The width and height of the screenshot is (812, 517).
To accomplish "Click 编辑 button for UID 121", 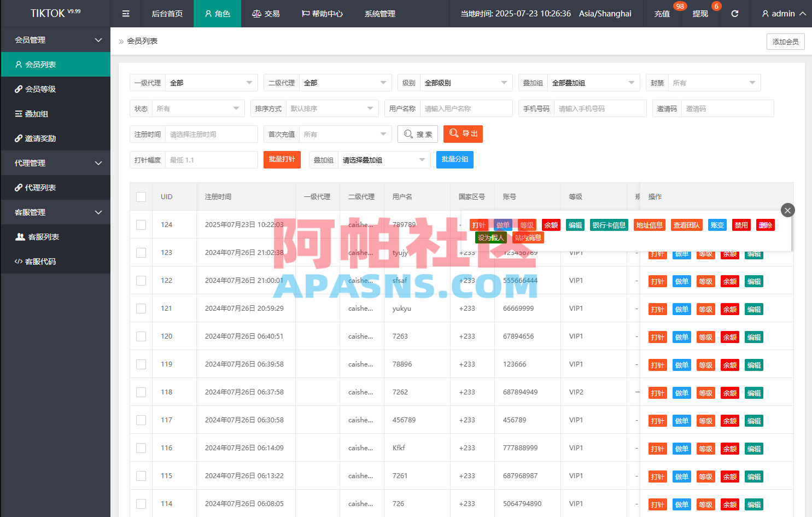I will tap(754, 309).
